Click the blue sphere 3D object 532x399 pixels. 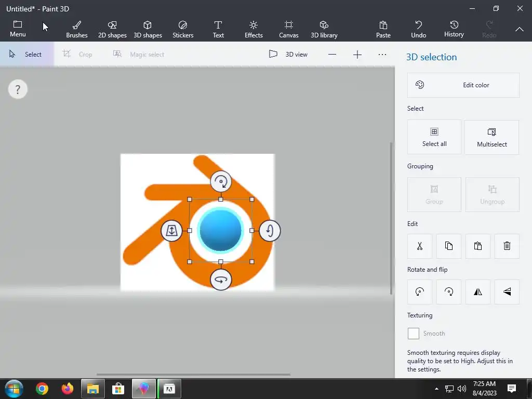click(x=220, y=231)
